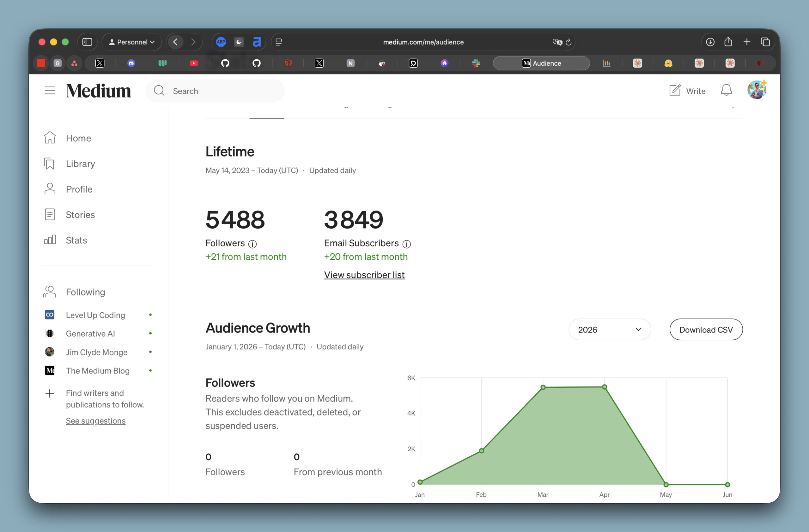
Task: Toggle the dark mode moon extension
Action: click(239, 42)
